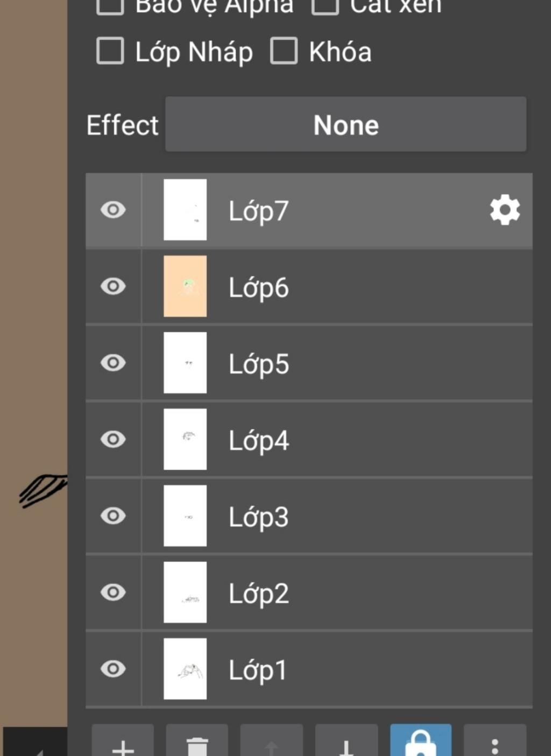Click the Lớp4 layer thumbnail

click(x=185, y=439)
